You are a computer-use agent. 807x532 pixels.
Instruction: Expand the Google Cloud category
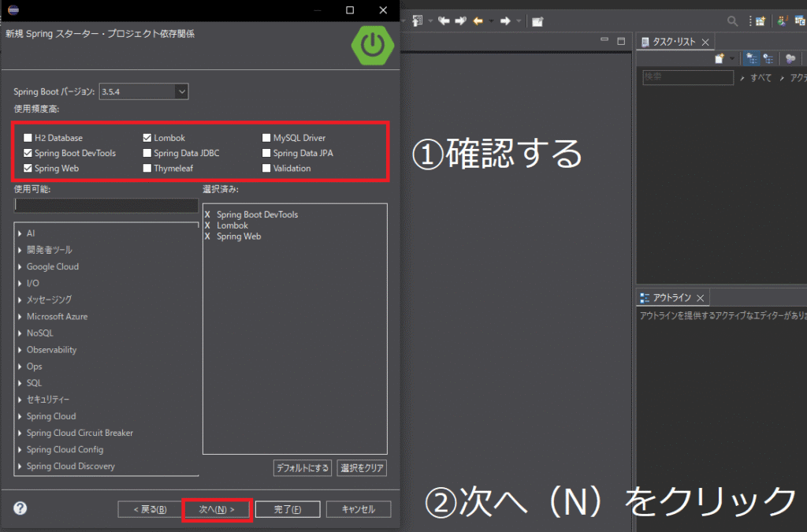tap(20, 266)
